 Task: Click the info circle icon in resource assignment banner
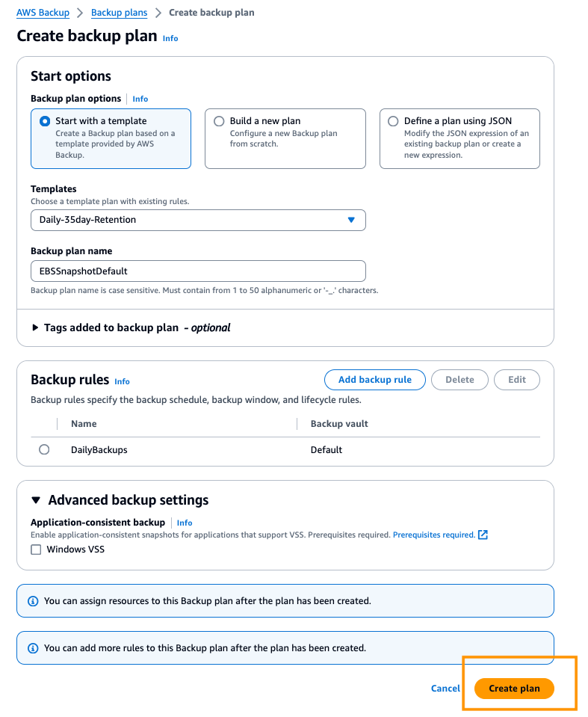[34, 600]
